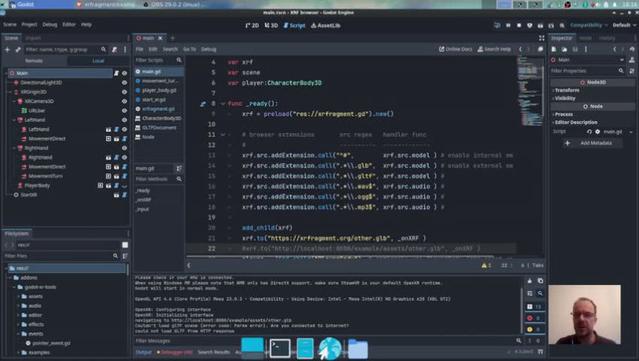Click the script minimap overview

click(530, 92)
